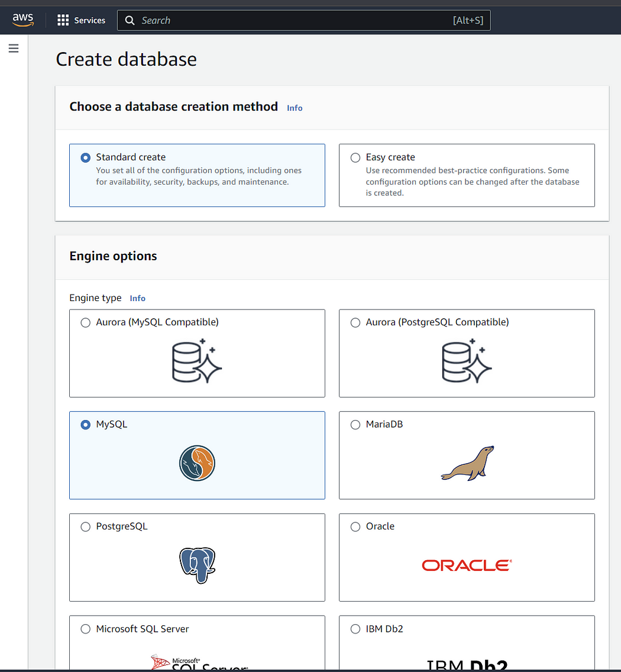Click the Choose a database creation method heading
This screenshot has width=621, height=672.
point(173,106)
